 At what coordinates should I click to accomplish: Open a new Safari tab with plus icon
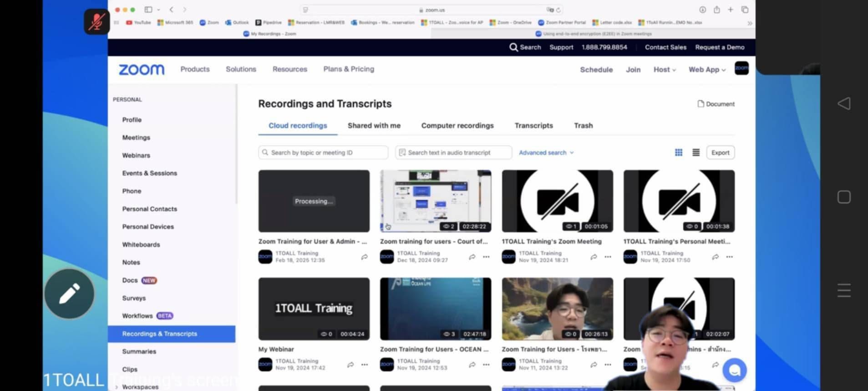(x=731, y=10)
